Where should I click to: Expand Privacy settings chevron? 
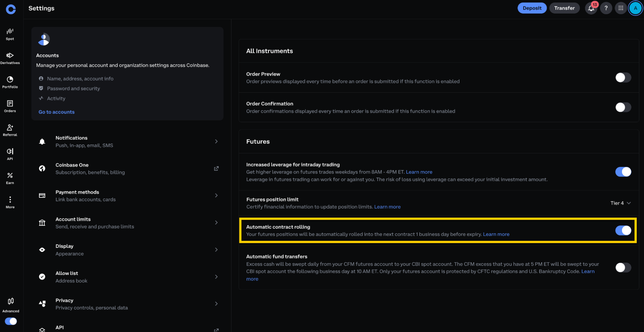coord(216,304)
